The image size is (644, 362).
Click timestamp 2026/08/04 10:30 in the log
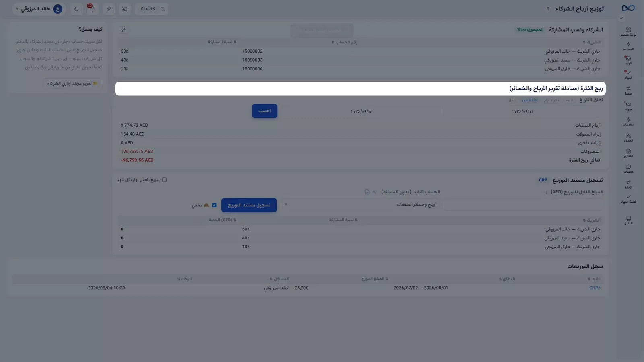[x=107, y=288]
